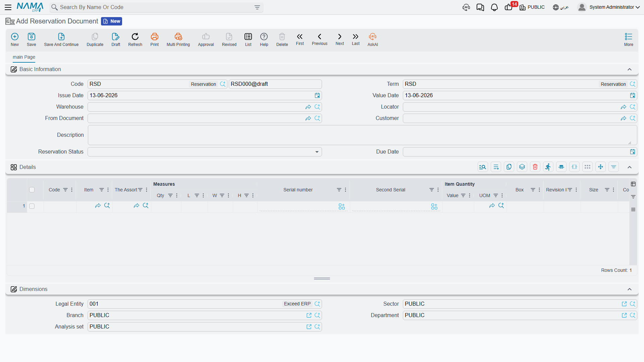Open Warehouse lookup search icon
Image resolution: width=644 pixels, height=362 pixels.
(x=317, y=107)
